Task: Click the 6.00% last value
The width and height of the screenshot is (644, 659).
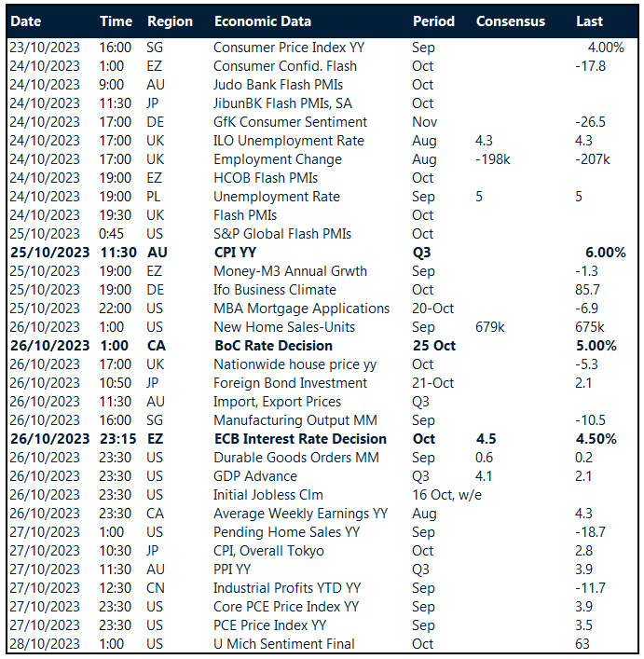Action: (x=605, y=253)
